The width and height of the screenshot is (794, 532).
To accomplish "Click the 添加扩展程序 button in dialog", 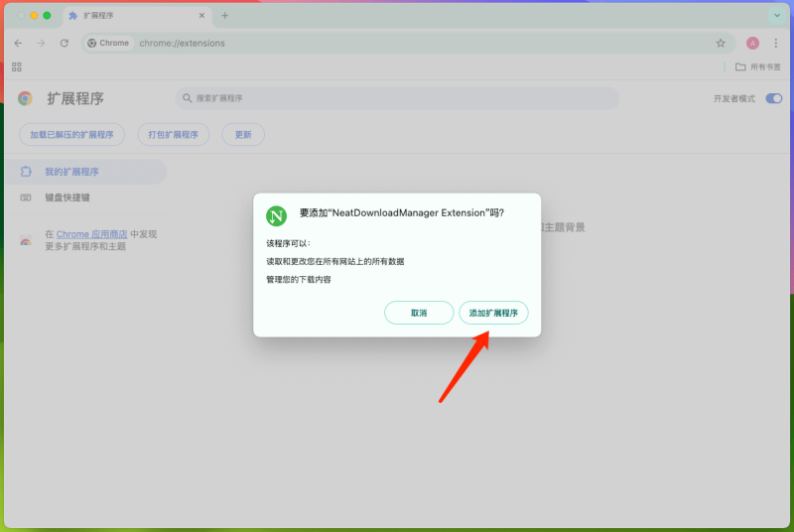I will (x=493, y=313).
